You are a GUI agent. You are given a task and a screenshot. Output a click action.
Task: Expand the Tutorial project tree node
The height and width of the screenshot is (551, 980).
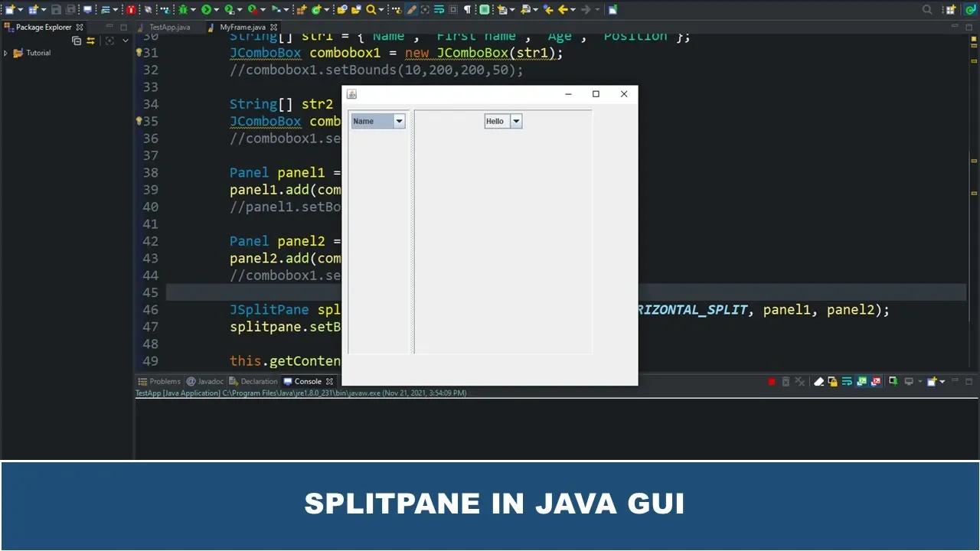pyautogui.click(x=6, y=53)
